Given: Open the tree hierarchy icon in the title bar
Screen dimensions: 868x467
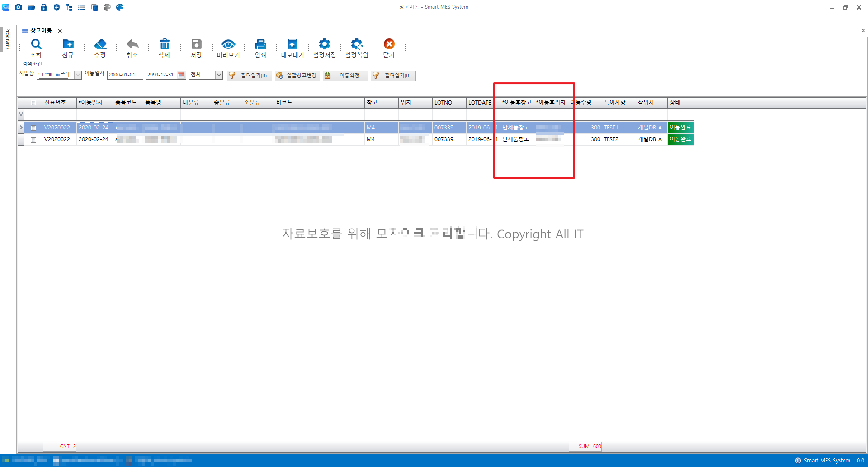Looking at the screenshot, I should (x=69, y=7).
